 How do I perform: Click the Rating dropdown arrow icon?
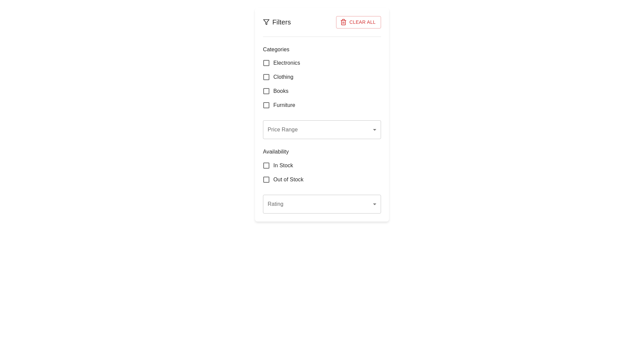click(374, 204)
